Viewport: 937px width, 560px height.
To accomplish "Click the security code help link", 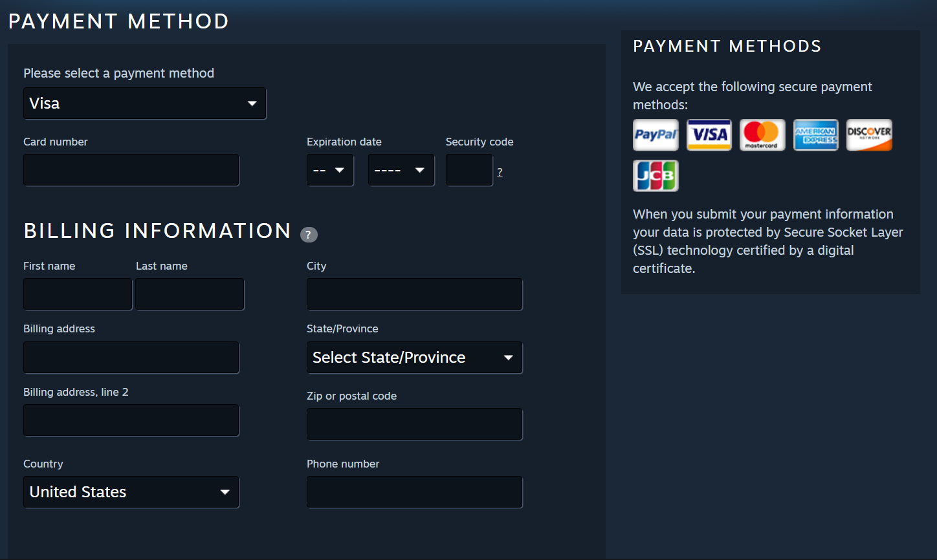I will tap(500, 172).
